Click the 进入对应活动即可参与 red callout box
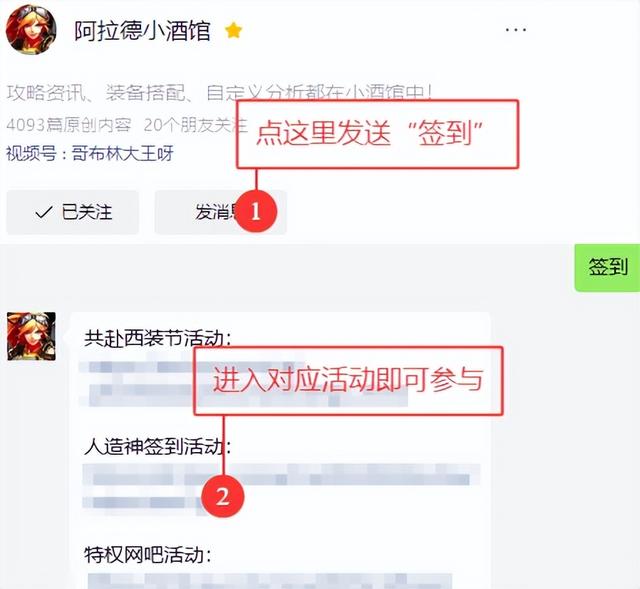 (x=348, y=380)
